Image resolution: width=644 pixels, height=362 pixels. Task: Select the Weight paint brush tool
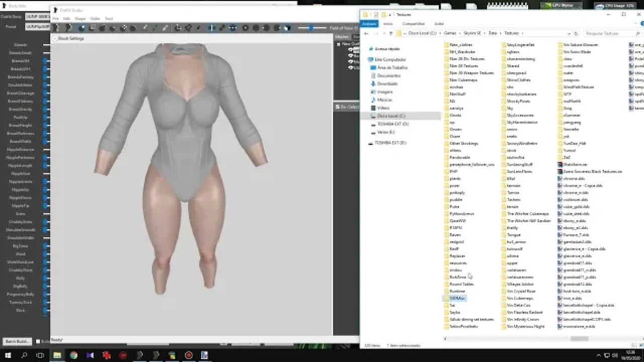tap(144, 28)
